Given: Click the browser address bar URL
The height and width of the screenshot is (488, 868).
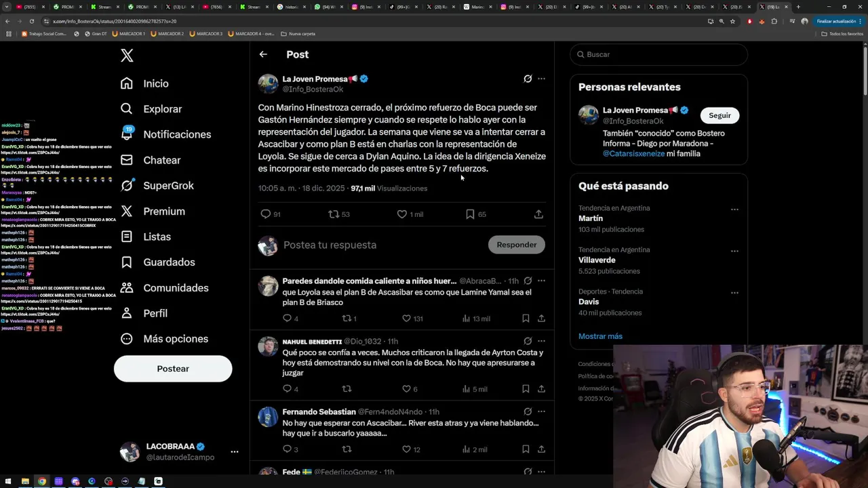Looking at the screenshot, I should [x=115, y=21].
